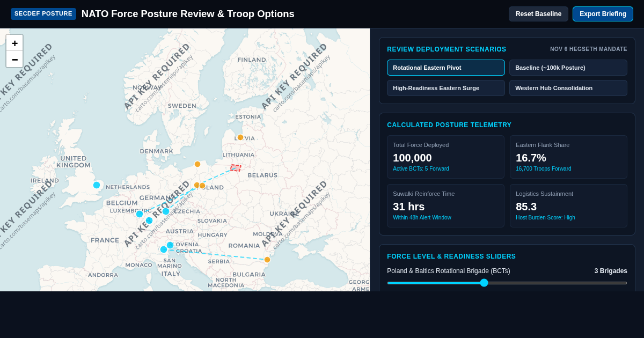Click the eastern orange marker in central Poland
This screenshot has height=338, width=644.
(x=202, y=186)
